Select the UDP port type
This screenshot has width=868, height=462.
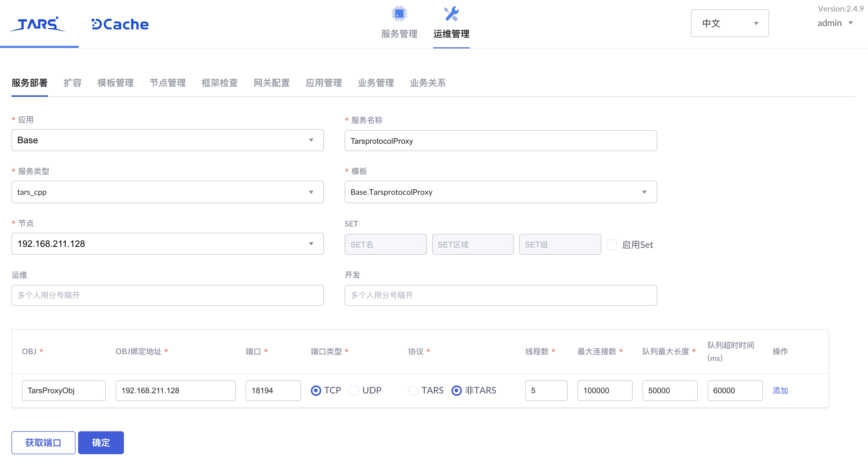click(x=354, y=391)
